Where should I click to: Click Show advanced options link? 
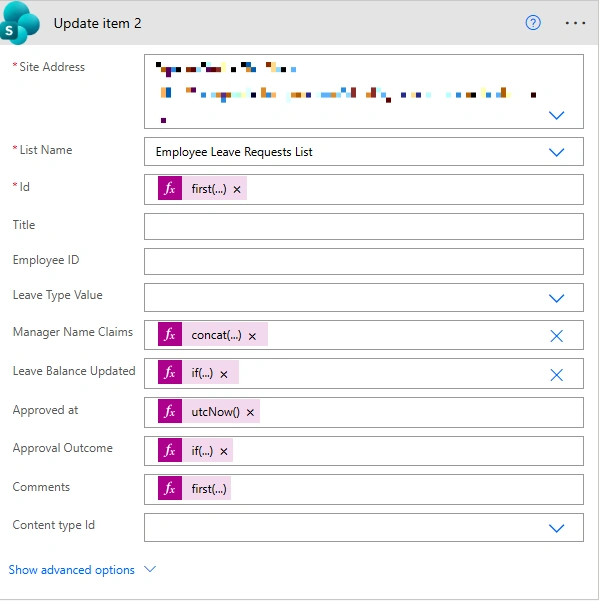click(x=72, y=570)
